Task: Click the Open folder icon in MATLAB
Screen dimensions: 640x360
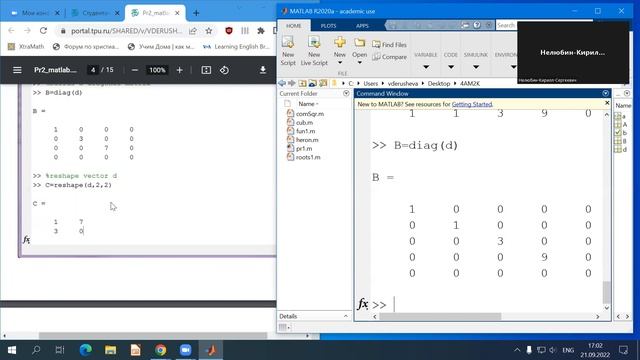Action: point(359,42)
